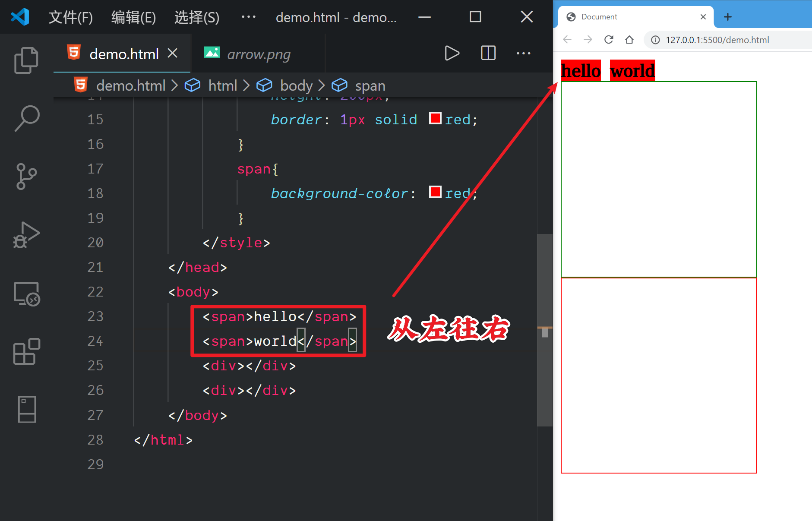This screenshot has height=521, width=812.
Task: Open the Extensions panel
Action: 26,351
